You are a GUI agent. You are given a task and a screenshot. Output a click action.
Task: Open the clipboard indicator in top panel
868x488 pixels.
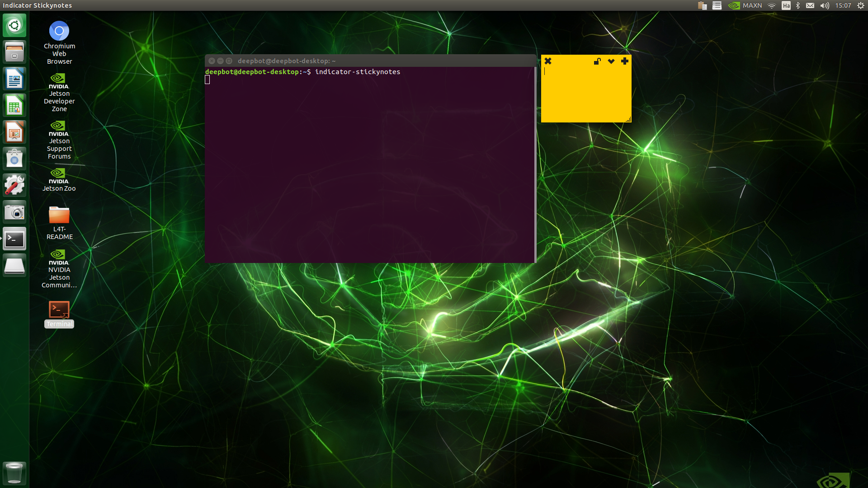click(702, 5)
